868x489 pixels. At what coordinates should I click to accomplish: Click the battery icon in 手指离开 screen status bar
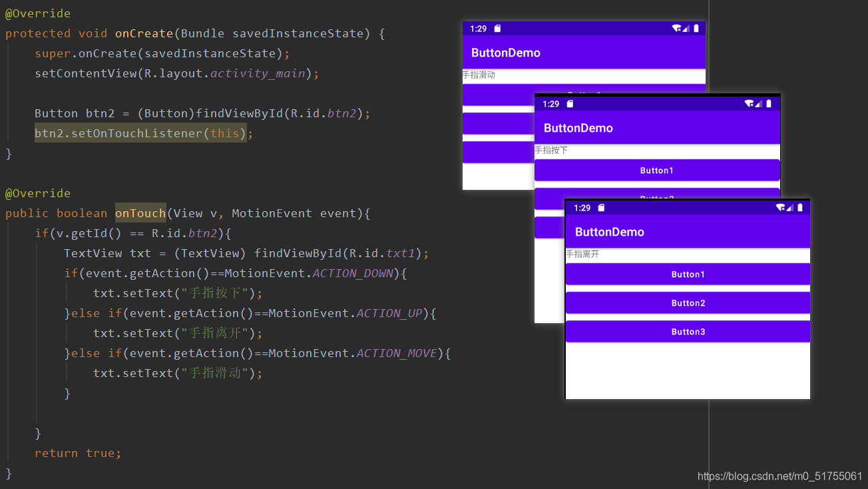pyautogui.click(x=800, y=208)
